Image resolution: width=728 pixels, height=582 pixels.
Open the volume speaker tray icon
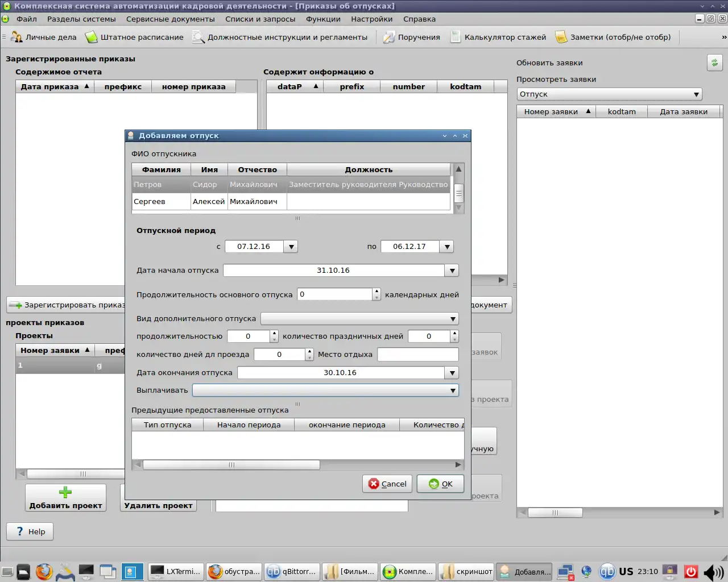[x=713, y=572]
